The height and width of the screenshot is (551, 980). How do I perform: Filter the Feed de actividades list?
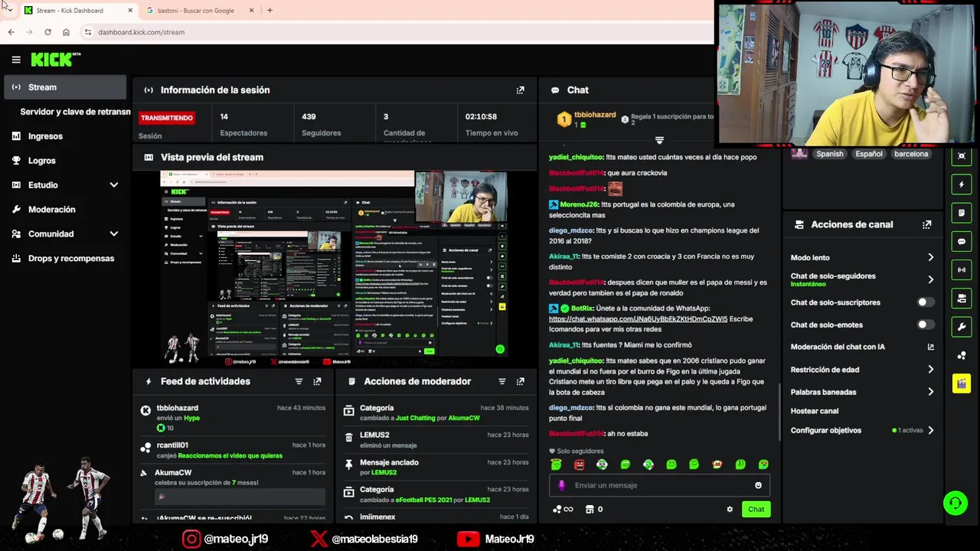click(x=299, y=381)
